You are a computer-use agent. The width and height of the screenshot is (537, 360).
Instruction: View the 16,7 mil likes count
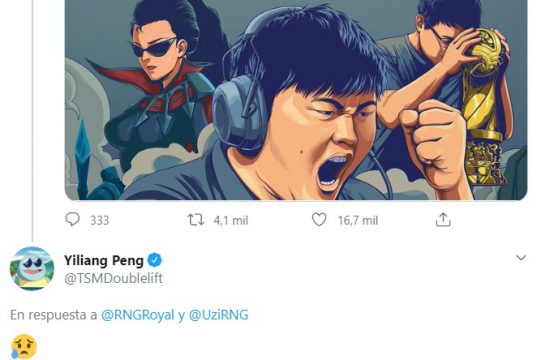[358, 220]
